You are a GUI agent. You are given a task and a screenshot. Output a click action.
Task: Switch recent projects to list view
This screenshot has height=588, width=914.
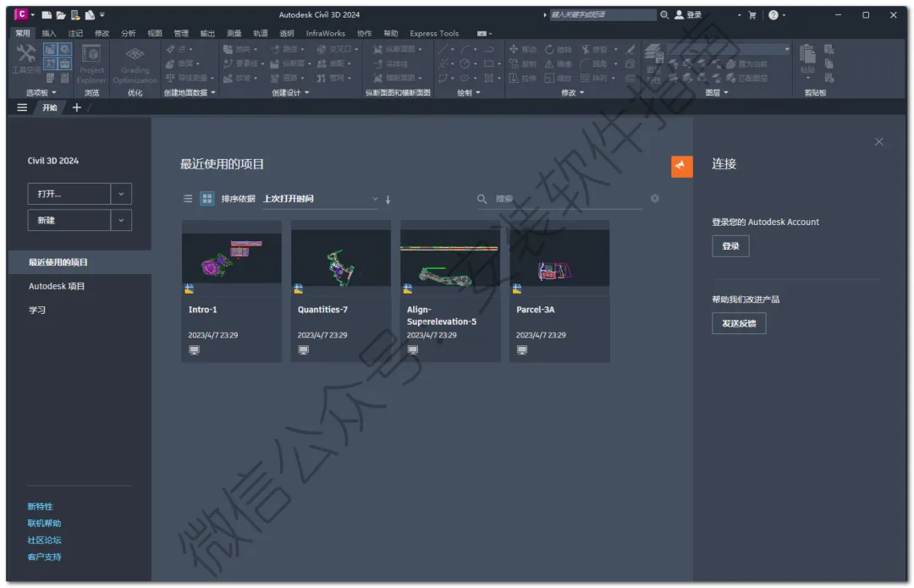(188, 199)
